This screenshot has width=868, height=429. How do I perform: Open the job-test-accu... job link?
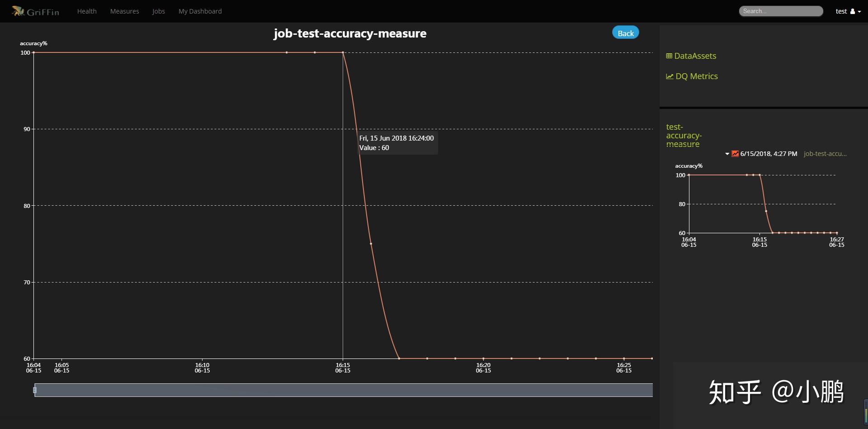coord(825,154)
